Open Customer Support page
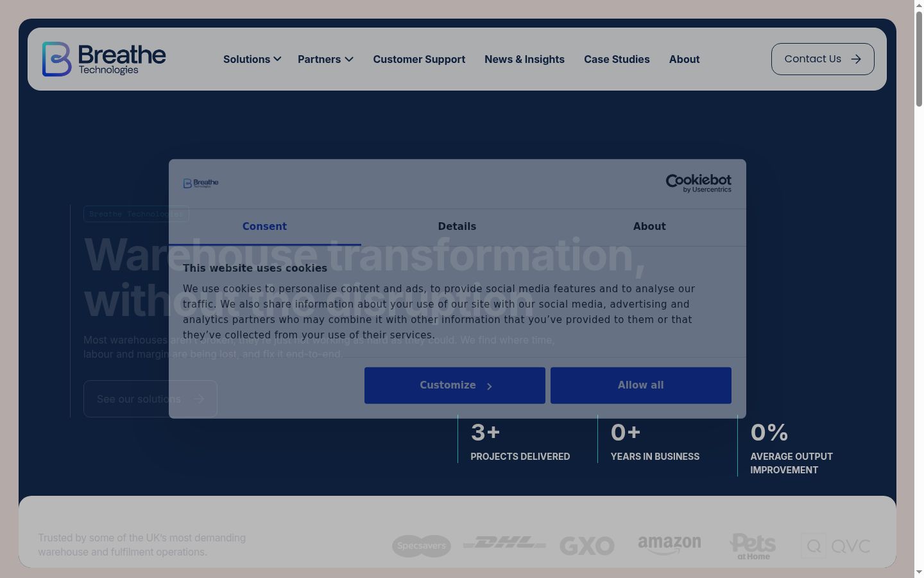This screenshot has height=578, width=924. click(x=419, y=59)
